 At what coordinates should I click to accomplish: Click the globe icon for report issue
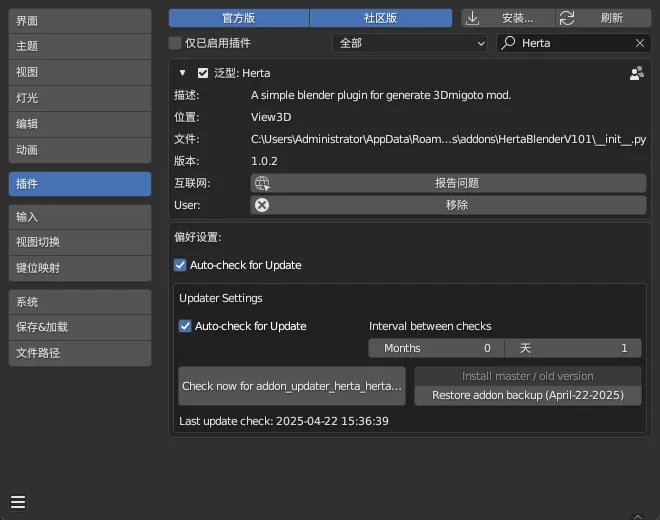point(262,183)
